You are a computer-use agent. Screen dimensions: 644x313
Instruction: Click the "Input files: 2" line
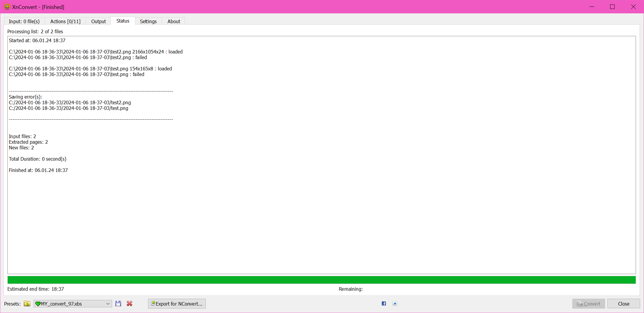click(x=22, y=136)
